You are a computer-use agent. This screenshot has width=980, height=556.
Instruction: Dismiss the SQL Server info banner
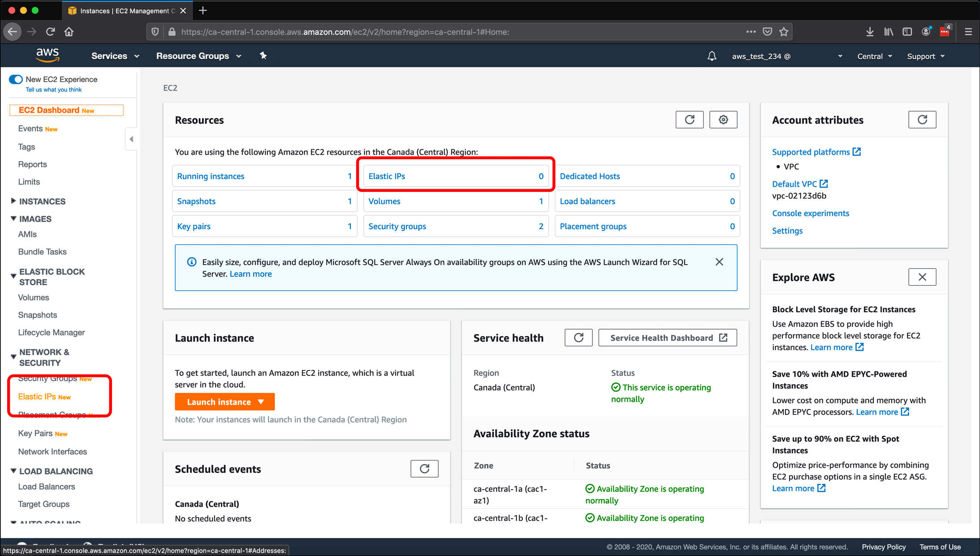pos(719,262)
